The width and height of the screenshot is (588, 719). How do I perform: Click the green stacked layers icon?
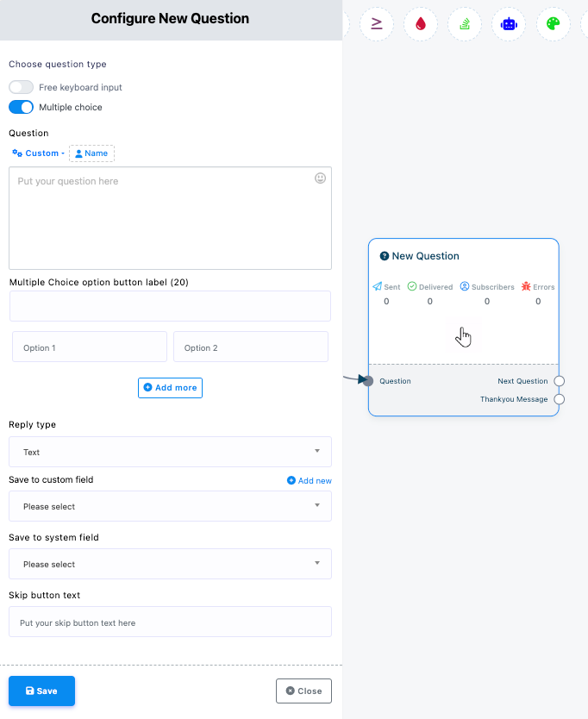coord(465,23)
